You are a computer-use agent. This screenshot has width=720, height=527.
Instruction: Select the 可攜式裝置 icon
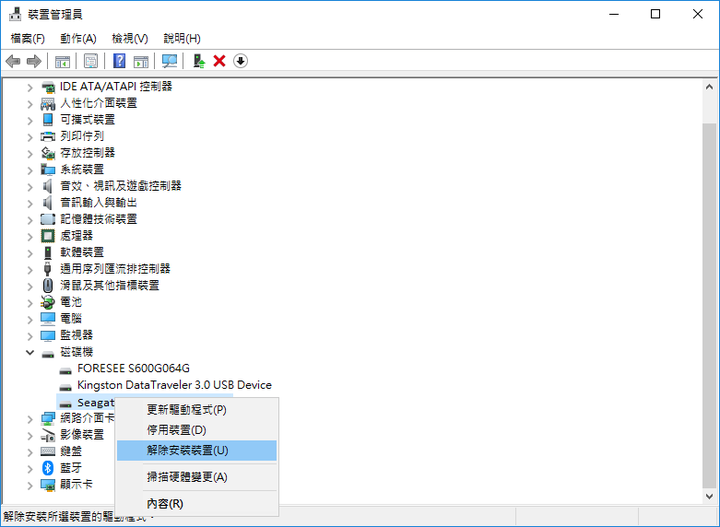point(48,120)
